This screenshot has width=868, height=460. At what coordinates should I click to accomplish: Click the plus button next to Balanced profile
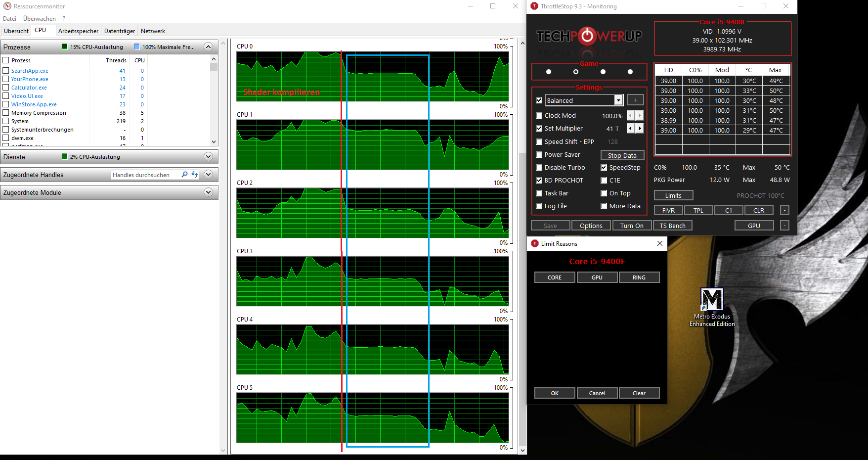click(x=635, y=100)
